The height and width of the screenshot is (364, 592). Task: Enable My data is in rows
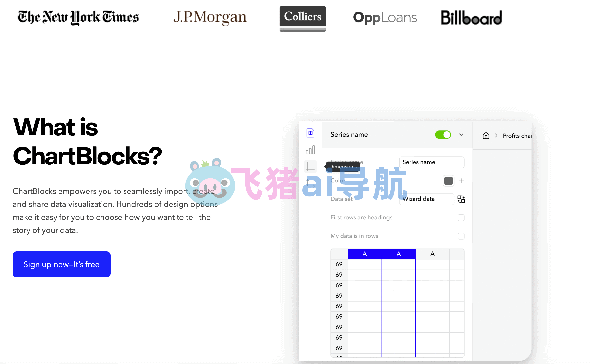(x=461, y=236)
